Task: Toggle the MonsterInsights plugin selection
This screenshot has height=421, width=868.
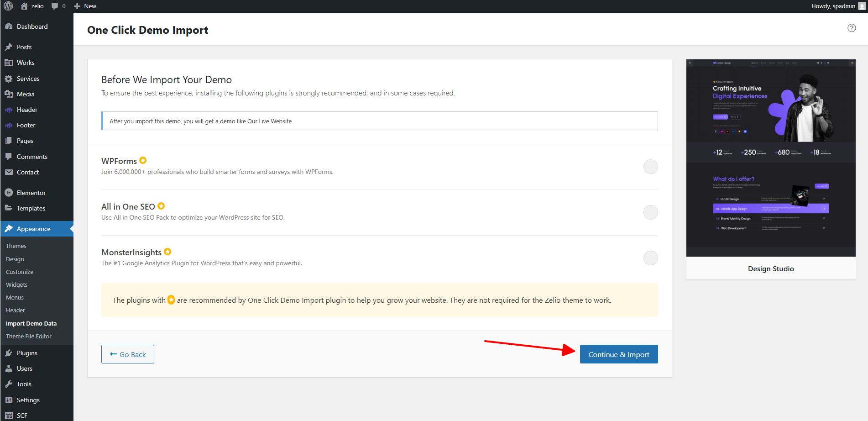Action: point(650,258)
